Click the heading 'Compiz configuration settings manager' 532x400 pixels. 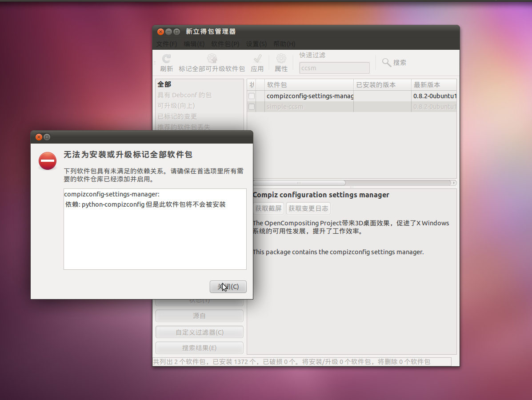click(x=321, y=195)
